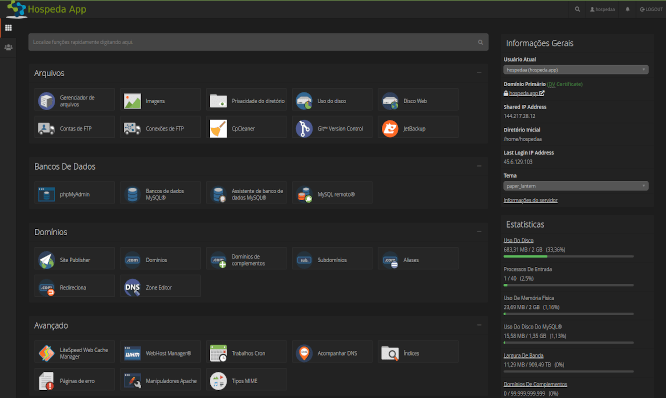666x398 pixels.
Task: Open Assistente de banco de dados MySQL
Action: pyautogui.click(x=246, y=194)
